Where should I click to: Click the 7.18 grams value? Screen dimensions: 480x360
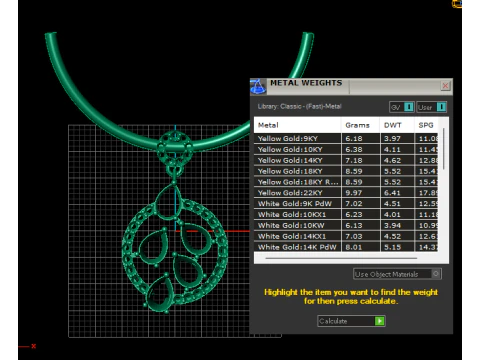(x=354, y=160)
